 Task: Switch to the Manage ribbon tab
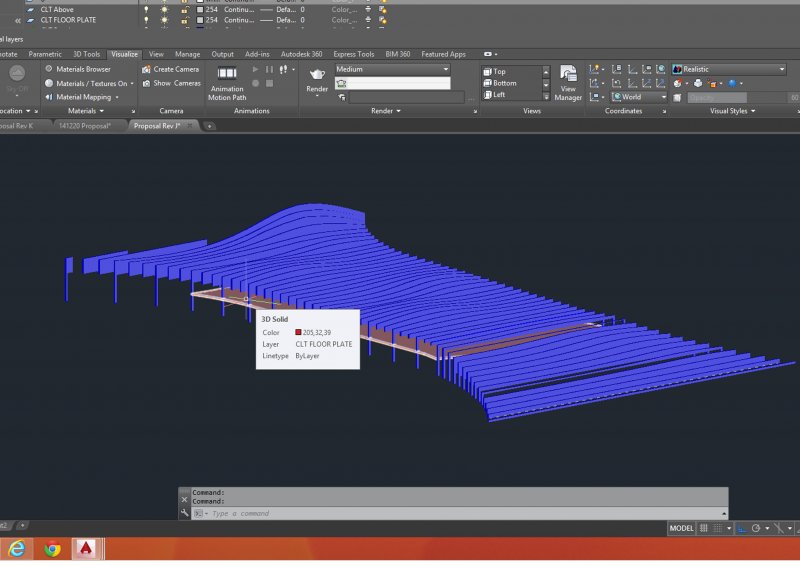click(187, 54)
